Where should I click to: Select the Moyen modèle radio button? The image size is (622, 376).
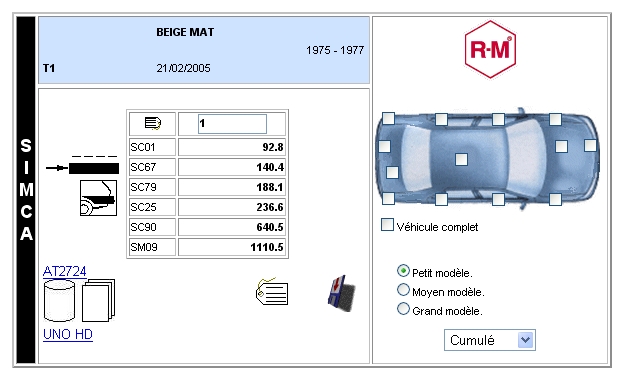[403, 290]
